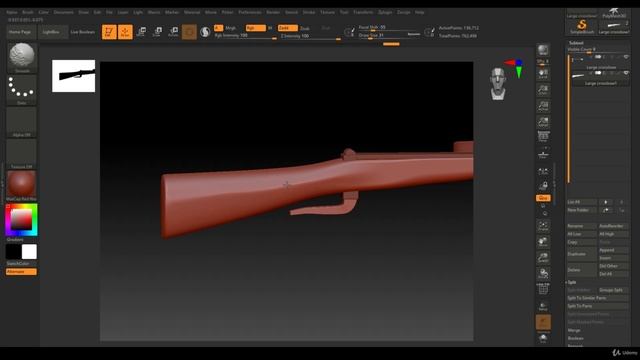The width and height of the screenshot is (640, 360).
Task: Click the Transp transparency icon
Action: pyautogui.click(x=543, y=307)
